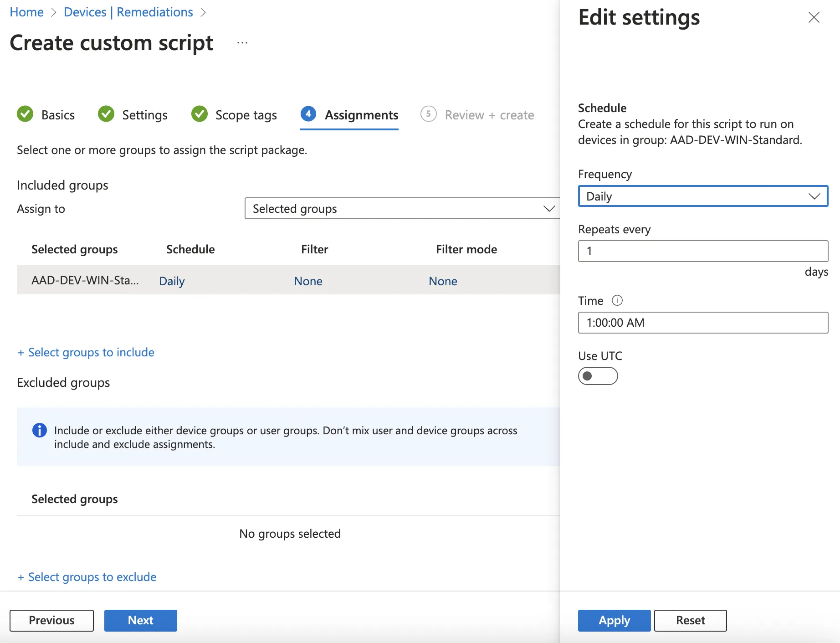Image resolution: width=840 pixels, height=643 pixels.
Task: Close the Edit settings panel
Action: pyautogui.click(x=814, y=17)
